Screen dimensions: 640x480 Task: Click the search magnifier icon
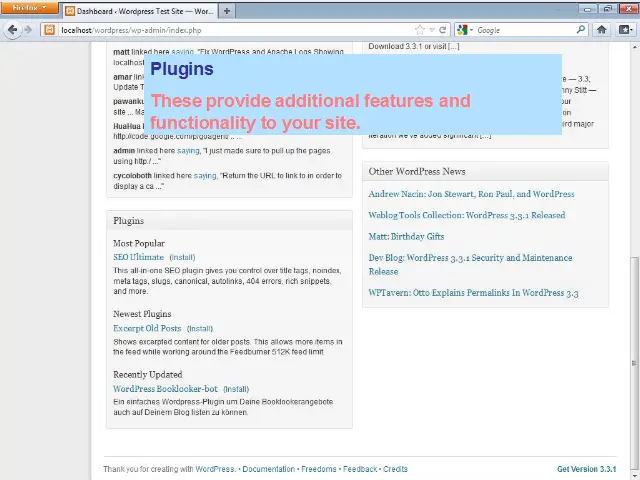pyautogui.click(x=581, y=29)
